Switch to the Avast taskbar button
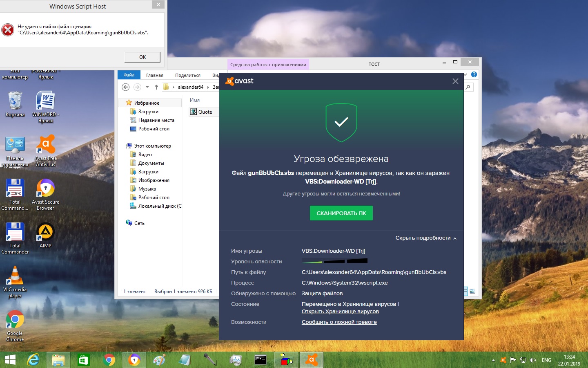588x368 pixels. (312, 360)
